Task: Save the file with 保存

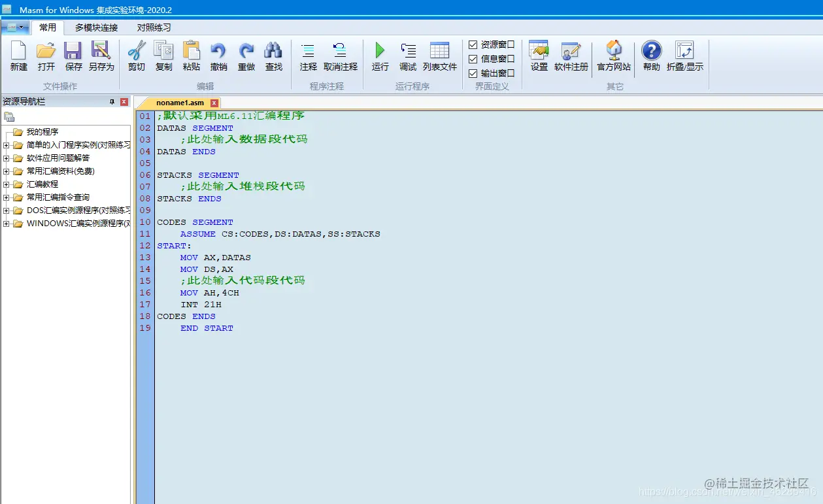Action: click(x=73, y=56)
